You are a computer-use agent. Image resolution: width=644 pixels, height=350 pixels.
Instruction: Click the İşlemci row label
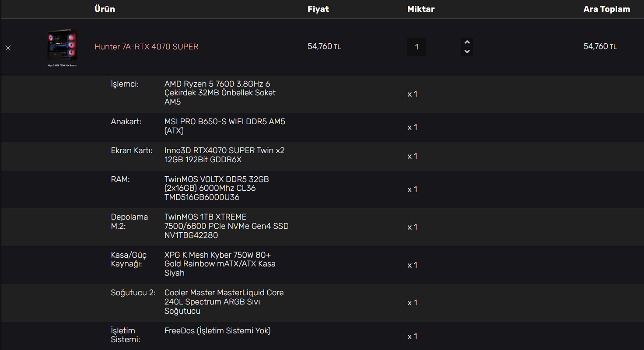(125, 84)
